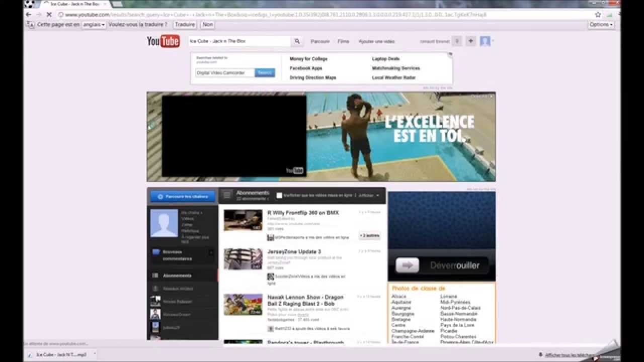Click the ScooterZoneVideos channel icon
Viewport: 644px width, 362px height.
270,277
